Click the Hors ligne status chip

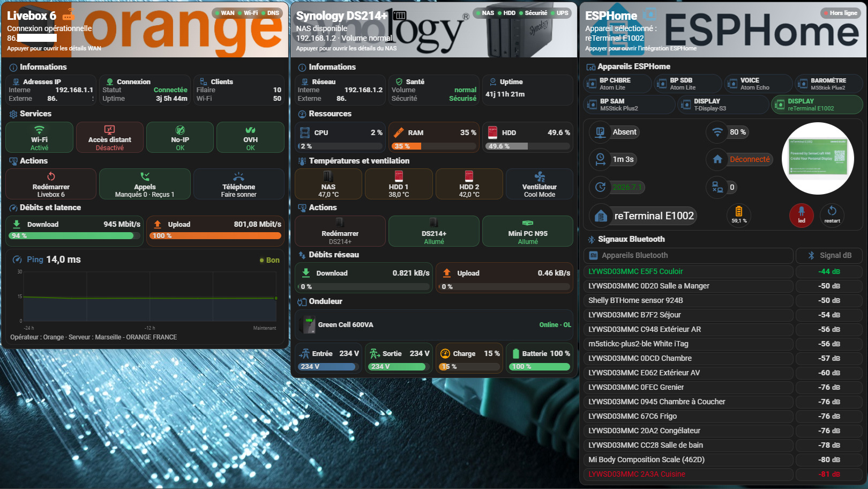pos(840,13)
